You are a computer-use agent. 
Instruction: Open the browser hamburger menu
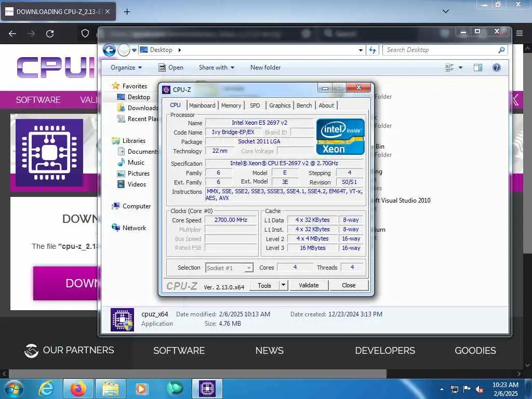519,33
